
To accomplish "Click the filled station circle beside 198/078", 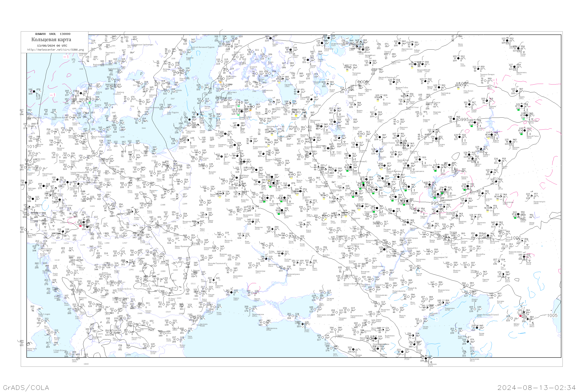I will pyautogui.click(x=34, y=92).
